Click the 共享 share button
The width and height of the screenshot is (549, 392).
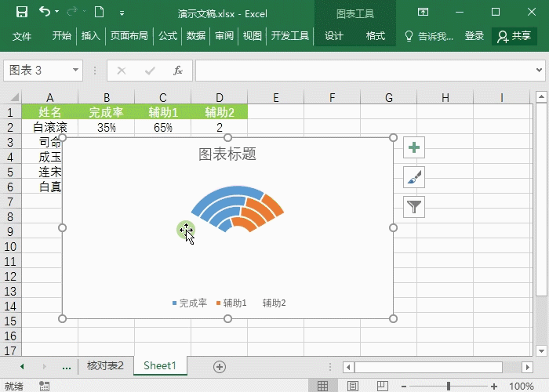(514, 36)
